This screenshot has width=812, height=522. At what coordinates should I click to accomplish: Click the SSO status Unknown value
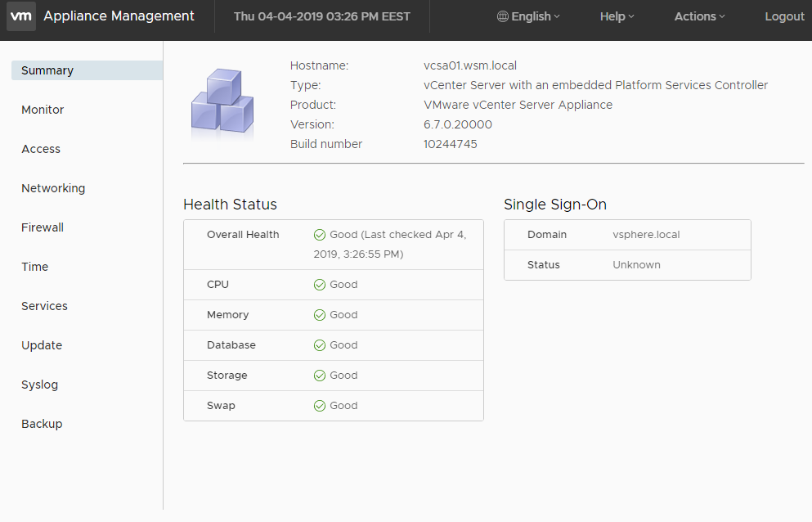click(x=636, y=265)
